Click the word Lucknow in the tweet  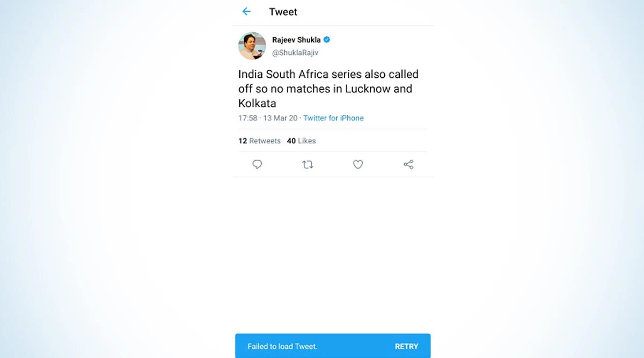(368, 89)
